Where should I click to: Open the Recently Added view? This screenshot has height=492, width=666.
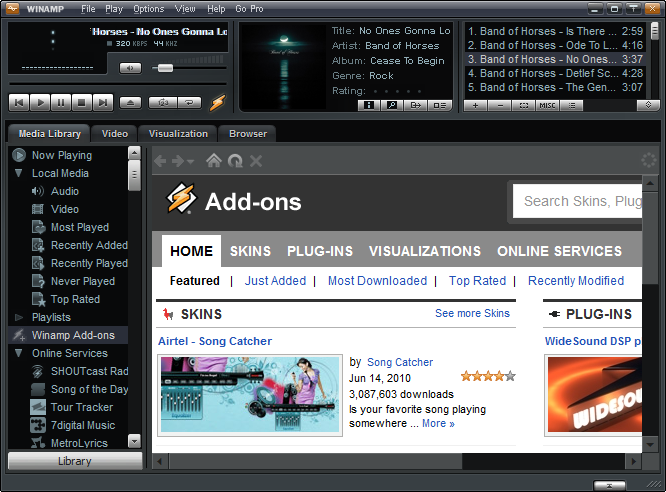pyautogui.click(x=89, y=245)
